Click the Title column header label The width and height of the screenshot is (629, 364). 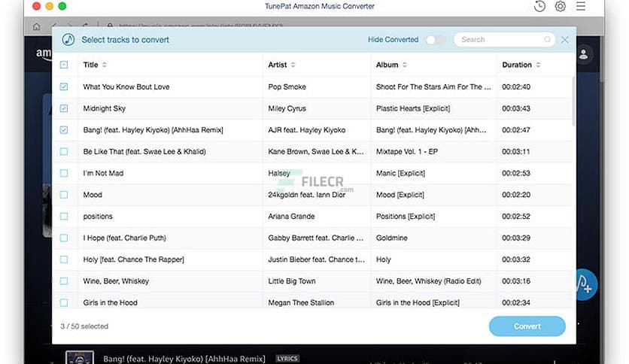coord(90,65)
